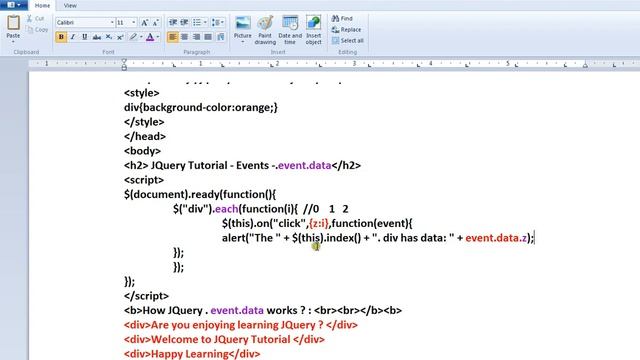Insert a Paint drawing
The height and width of the screenshot is (360, 640).
265,30
